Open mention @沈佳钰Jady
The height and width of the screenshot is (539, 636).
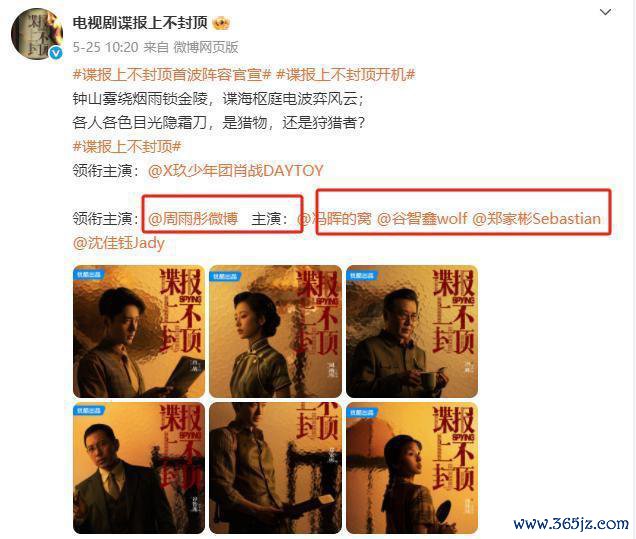tap(119, 243)
